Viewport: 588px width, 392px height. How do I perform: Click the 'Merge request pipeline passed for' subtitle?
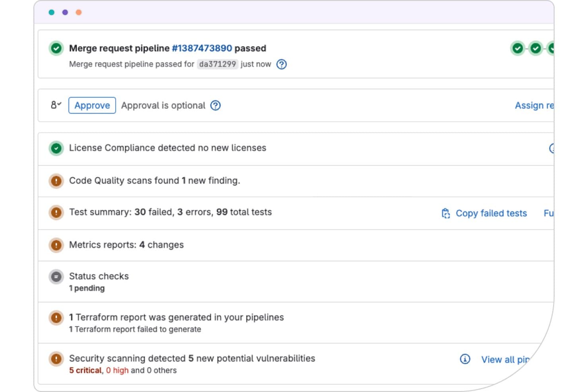tap(132, 64)
